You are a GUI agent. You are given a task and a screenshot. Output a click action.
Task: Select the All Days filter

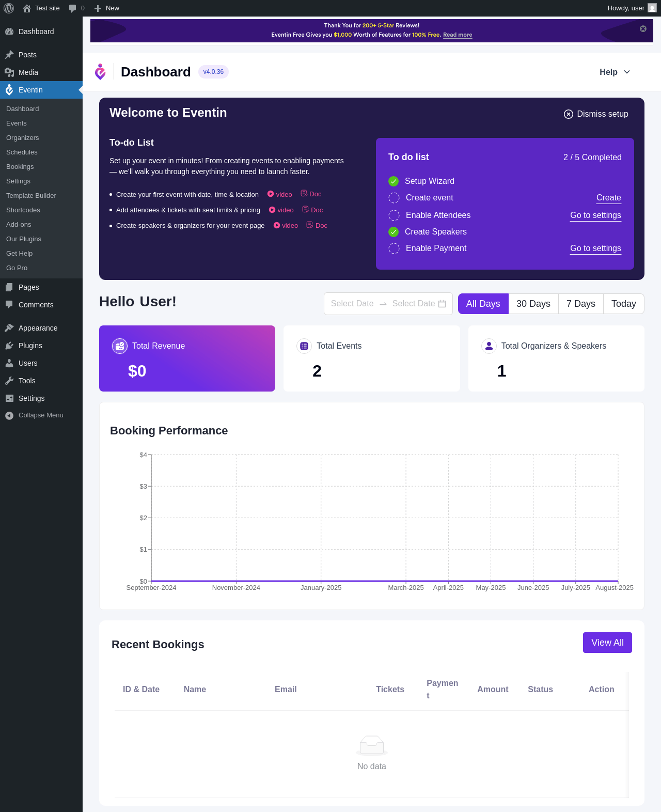(x=483, y=304)
